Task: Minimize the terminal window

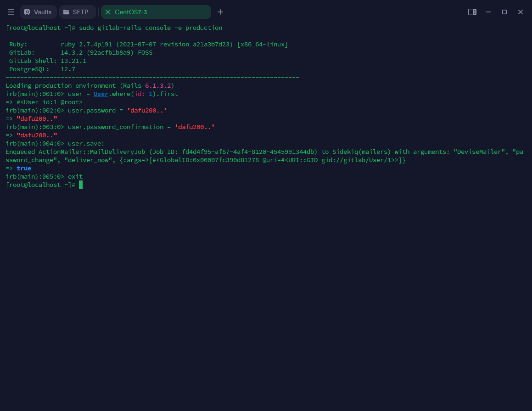Action: (x=488, y=12)
